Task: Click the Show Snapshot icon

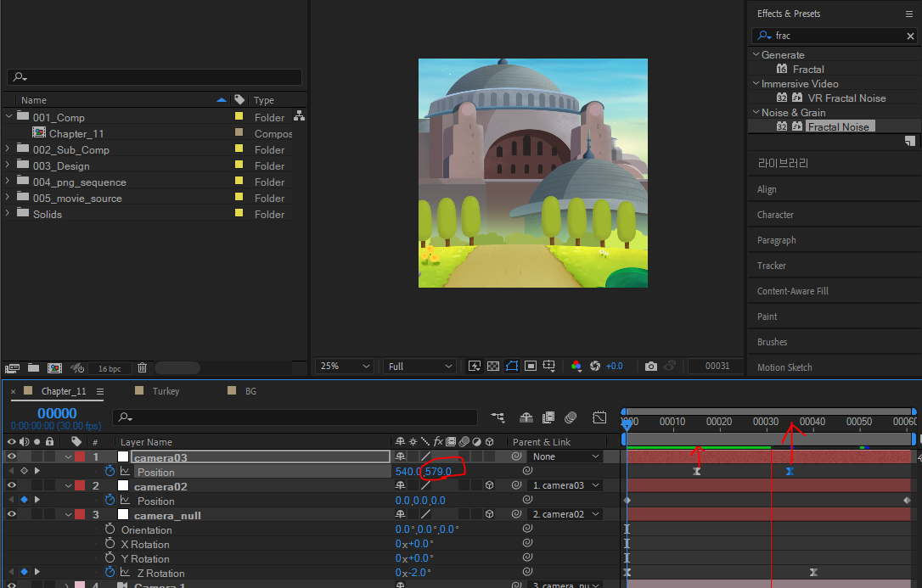Action: tap(669, 366)
